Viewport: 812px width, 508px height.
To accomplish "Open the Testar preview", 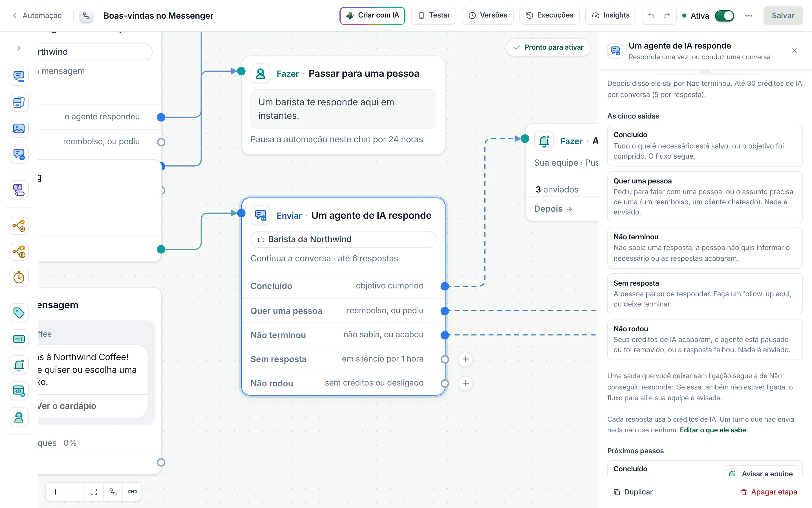I will point(434,16).
